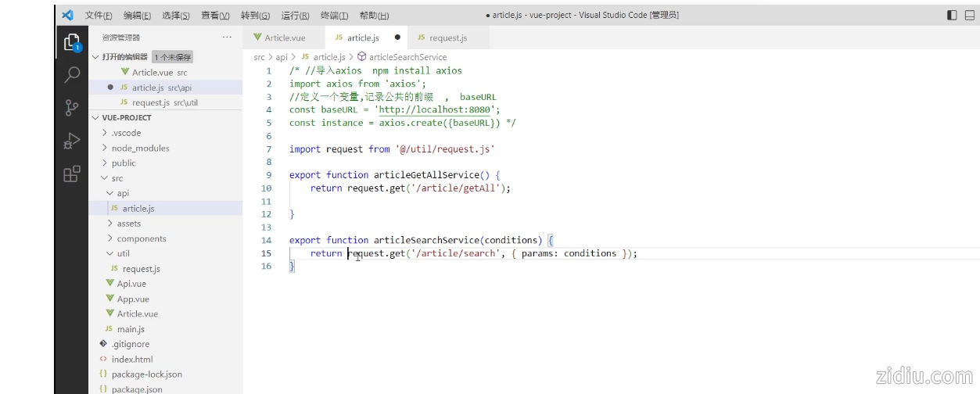Open the Run and Debug icon
This screenshot has width=980, height=394.
(x=71, y=141)
